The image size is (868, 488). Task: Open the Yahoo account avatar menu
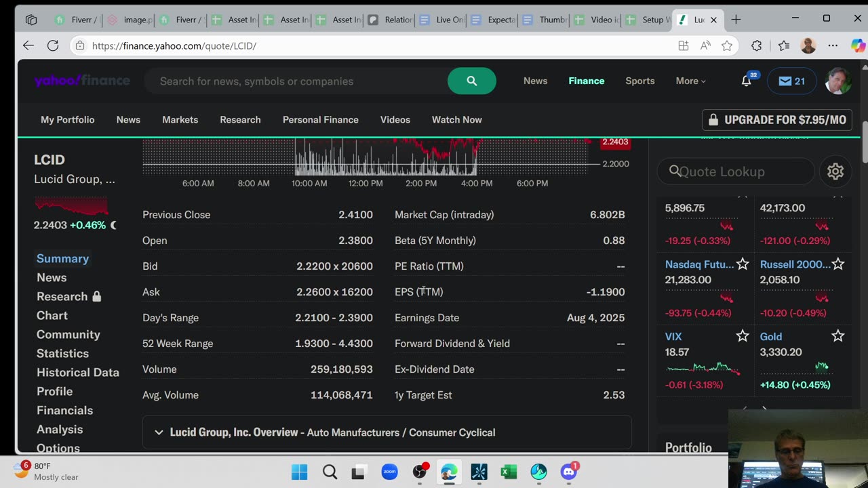point(837,81)
